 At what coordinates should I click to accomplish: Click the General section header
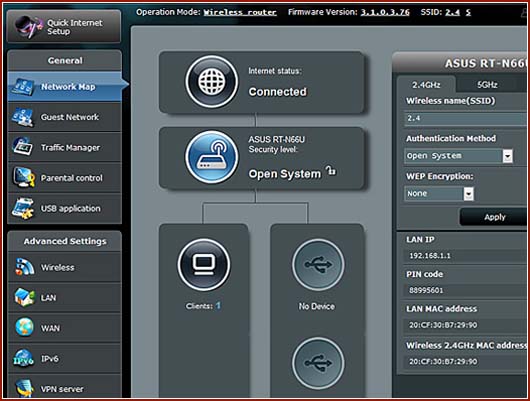(x=65, y=61)
